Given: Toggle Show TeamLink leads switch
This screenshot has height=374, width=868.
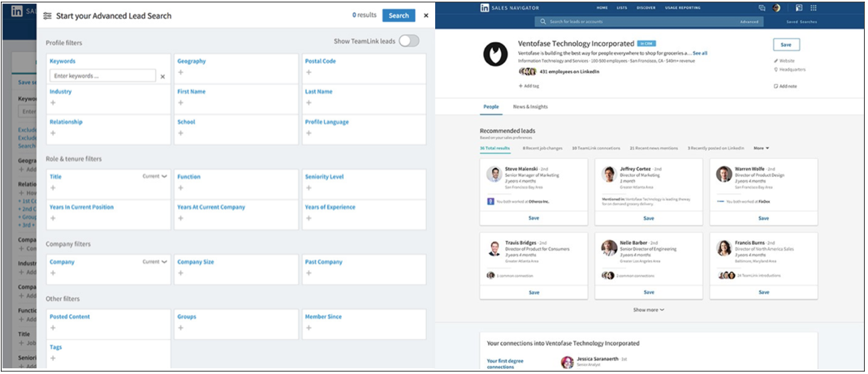Looking at the screenshot, I should point(409,41).
